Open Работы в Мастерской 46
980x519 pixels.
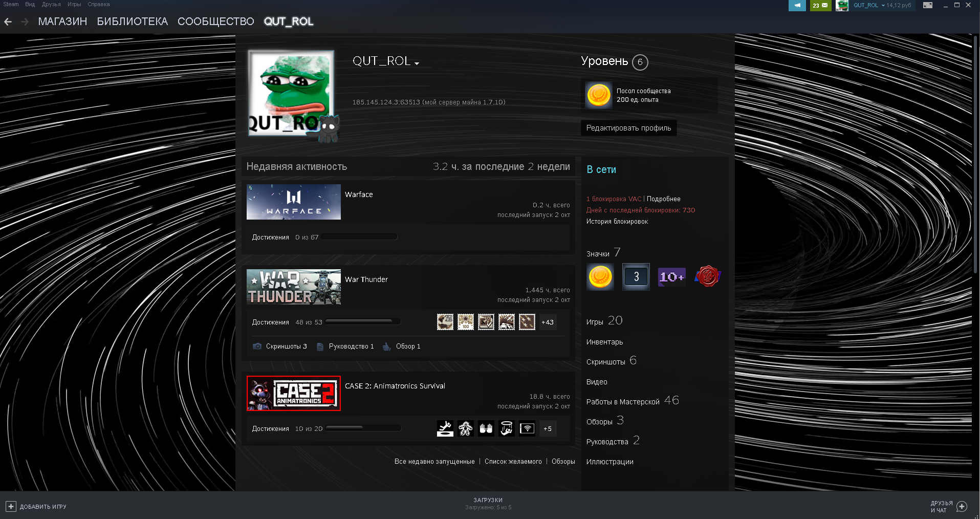[x=633, y=401]
